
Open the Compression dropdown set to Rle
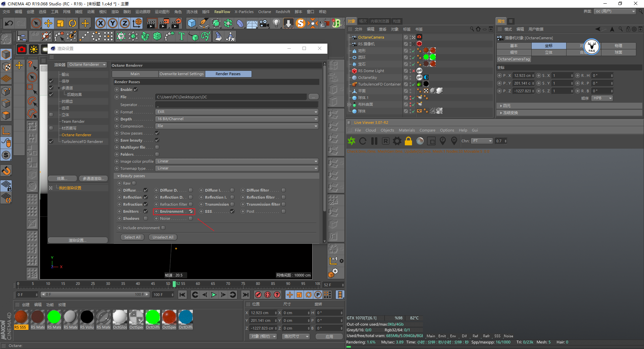237,126
